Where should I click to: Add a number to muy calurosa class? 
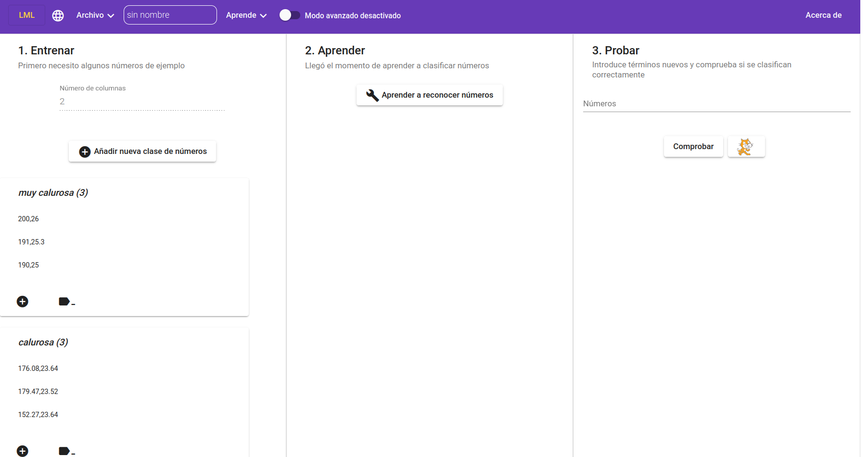click(23, 302)
